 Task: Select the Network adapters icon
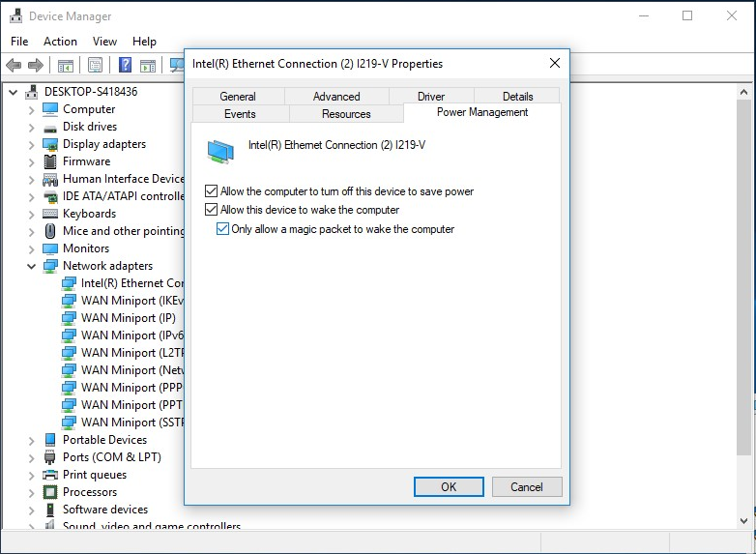click(50, 266)
